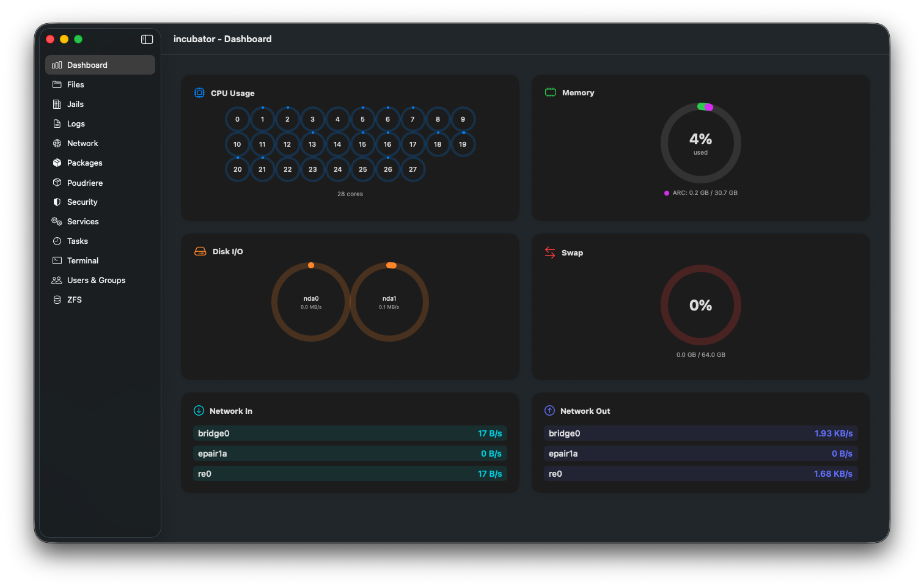Launch the Terminal section
Screen dimensions: 924x588
82,260
